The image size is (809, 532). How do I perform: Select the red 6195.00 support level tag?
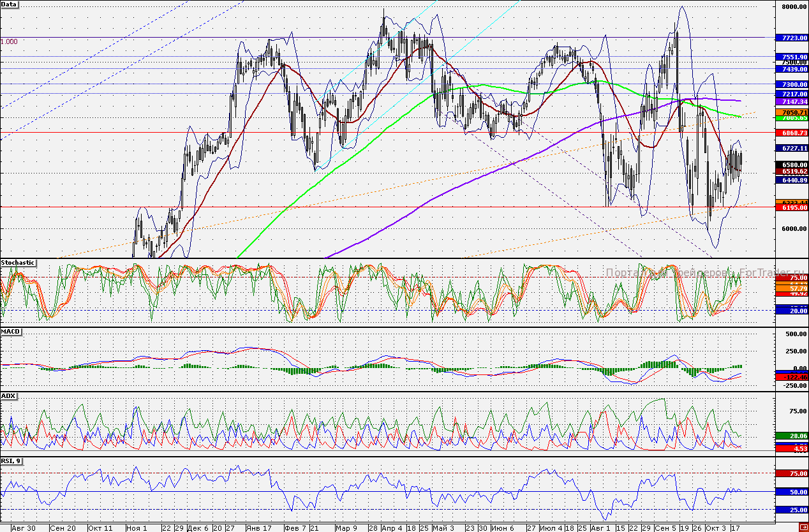tap(791, 208)
